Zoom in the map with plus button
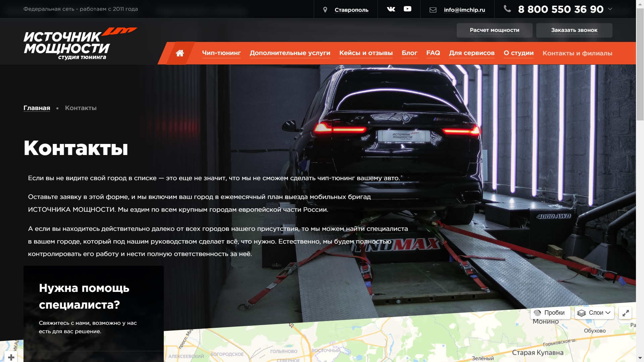Image resolution: width=644 pixels, height=362 pixels. click(11, 357)
